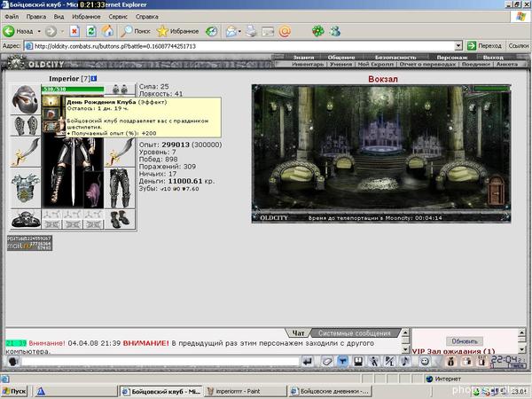Screen dimensions: 532x399
Task: Open the Mail button dropdown arrow
Action: (x=239, y=32)
